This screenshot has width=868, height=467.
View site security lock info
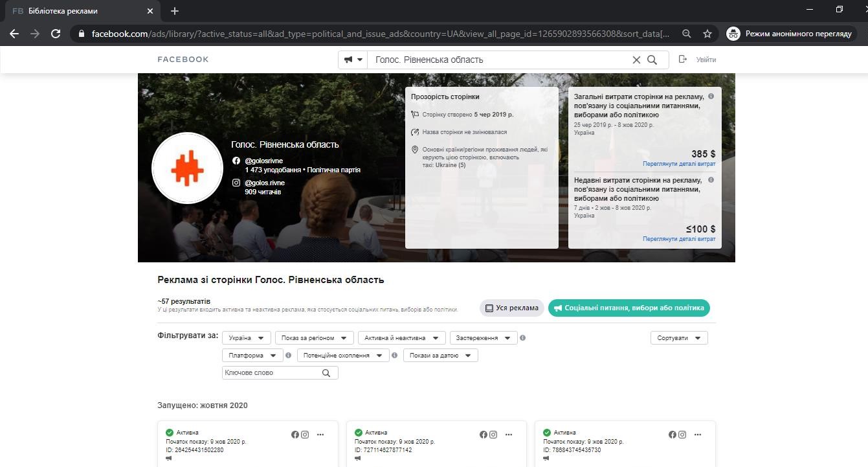(x=81, y=34)
